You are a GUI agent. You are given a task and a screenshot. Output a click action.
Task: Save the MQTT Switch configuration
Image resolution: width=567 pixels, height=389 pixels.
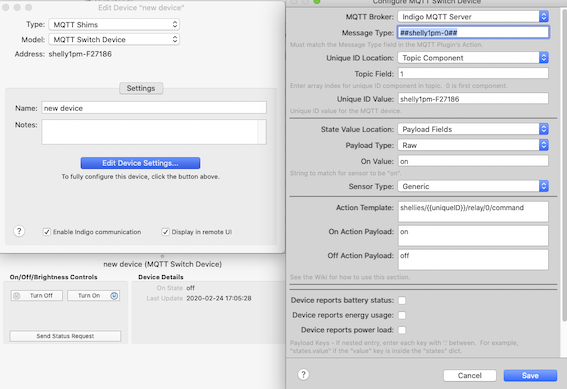pos(530,376)
